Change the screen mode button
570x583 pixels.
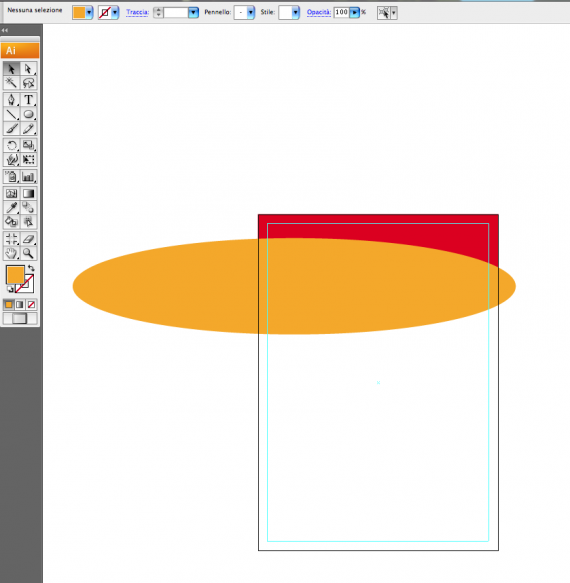click(x=20, y=319)
